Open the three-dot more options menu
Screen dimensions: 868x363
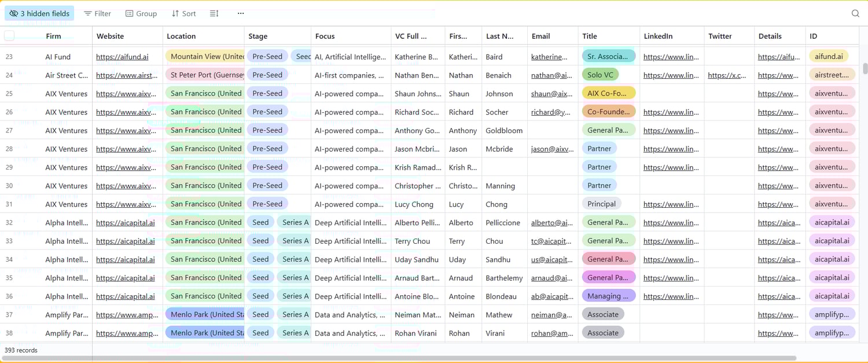[x=241, y=13]
